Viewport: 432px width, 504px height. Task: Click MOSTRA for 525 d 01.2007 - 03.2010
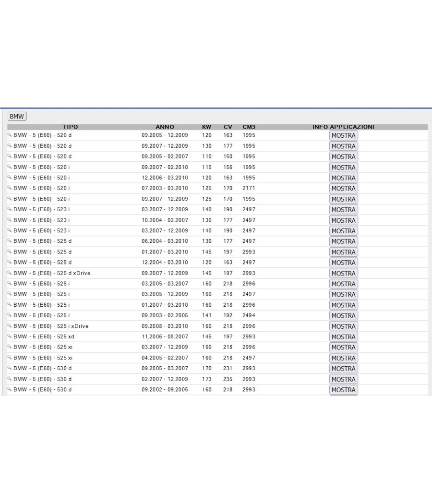(343, 252)
